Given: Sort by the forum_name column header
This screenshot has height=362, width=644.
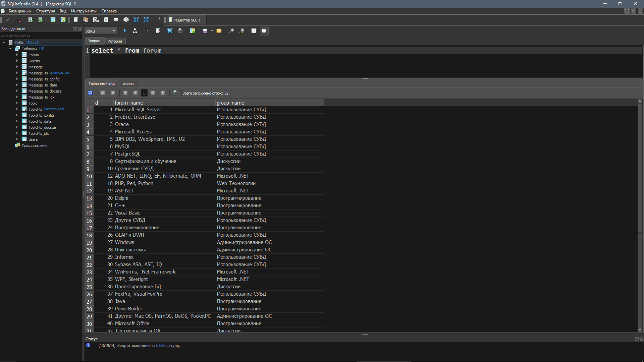Looking at the screenshot, I should tap(164, 103).
